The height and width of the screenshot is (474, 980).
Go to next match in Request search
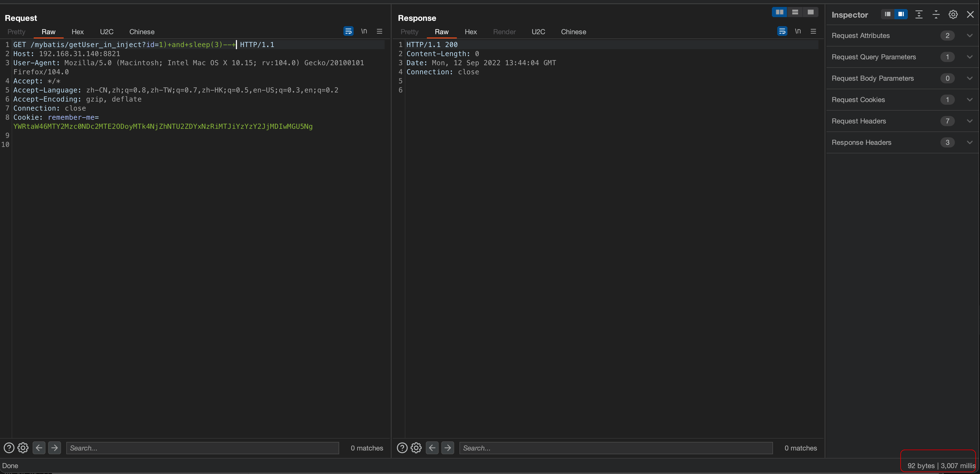point(54,448)
